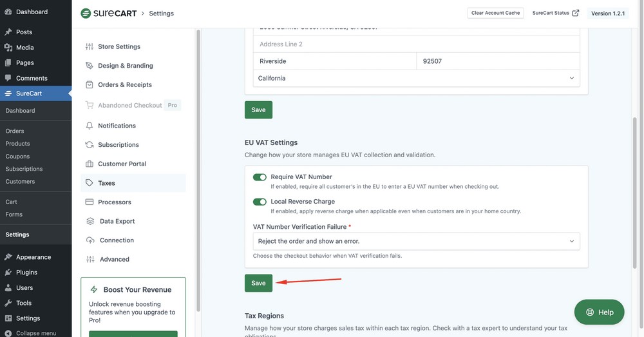Click the Store Settings sliders icon
The width and height of the screenshot is (644, 337).
click(90, 46)
